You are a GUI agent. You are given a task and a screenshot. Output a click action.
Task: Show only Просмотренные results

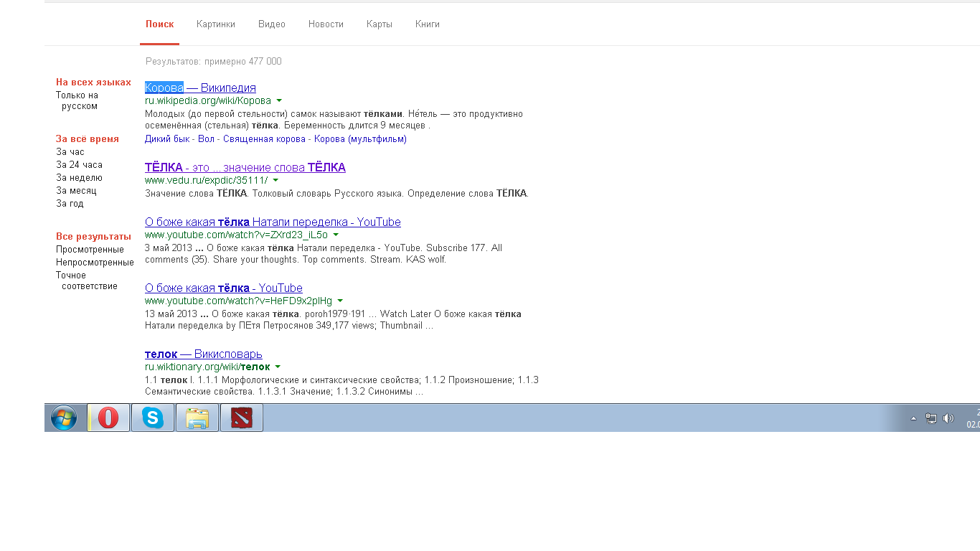coord(90,250)
